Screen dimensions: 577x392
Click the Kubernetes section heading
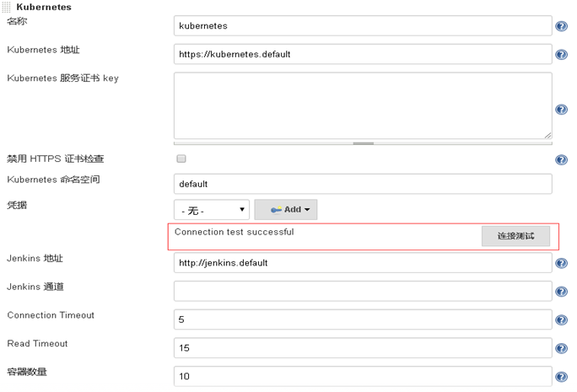[44, 7]
